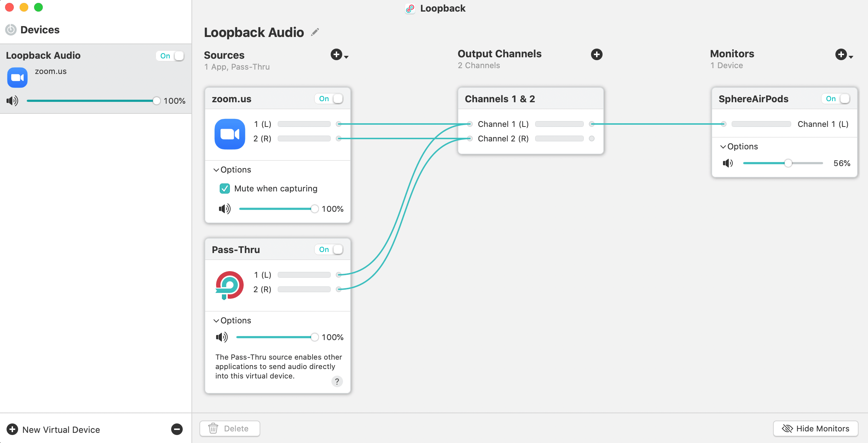
Task: Add a new source with the plus button
Action: point(336,54)
